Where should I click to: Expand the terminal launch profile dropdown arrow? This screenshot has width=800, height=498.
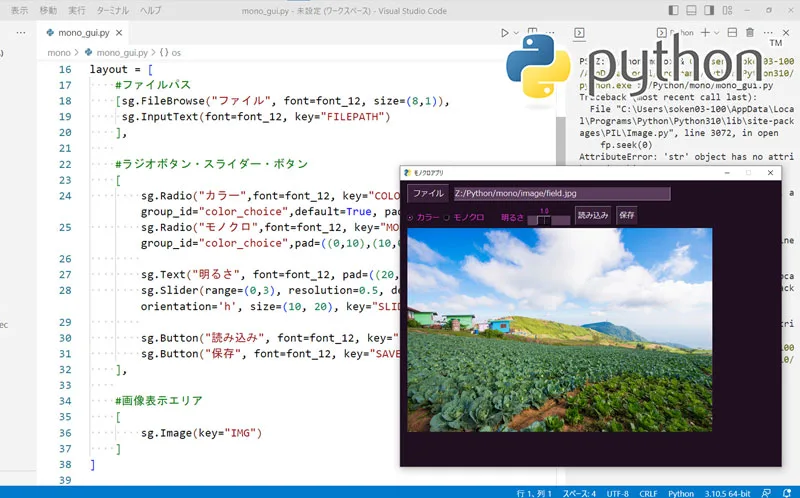(x=716, y=33)
